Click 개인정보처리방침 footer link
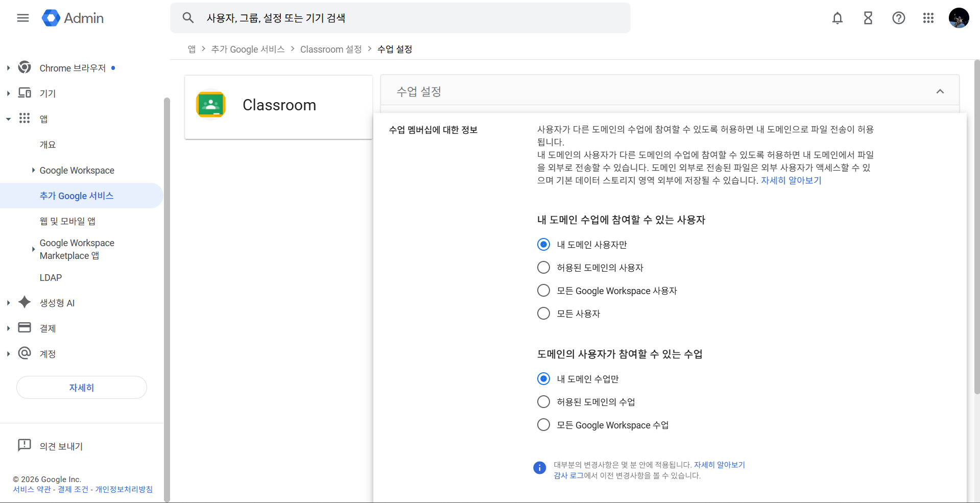The width and height of the screenshot is (980, 503). coord(124,489)
